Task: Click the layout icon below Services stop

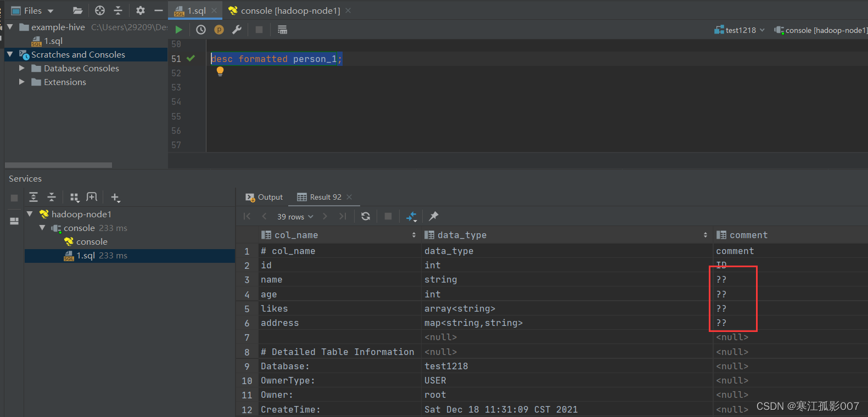Action: coord(14,221)
